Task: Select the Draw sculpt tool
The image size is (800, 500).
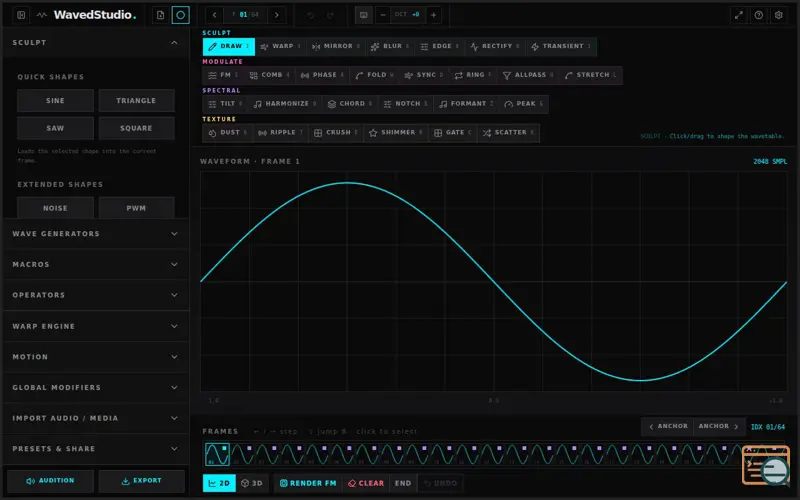Action: coord(229,46)
